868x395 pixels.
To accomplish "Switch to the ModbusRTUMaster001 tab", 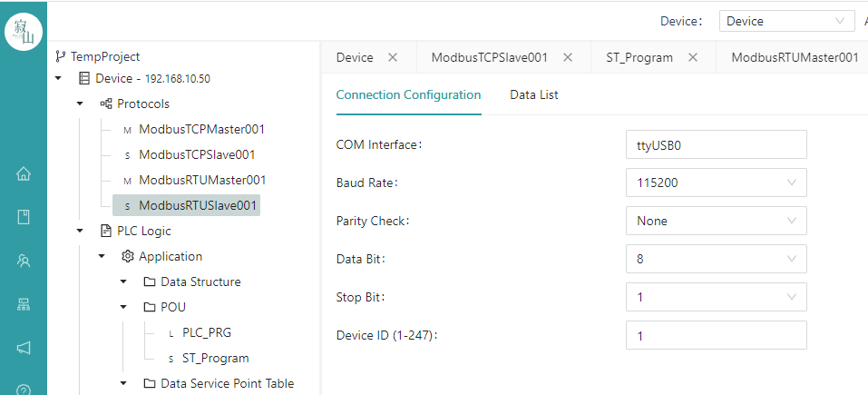I will coord(795,57).
